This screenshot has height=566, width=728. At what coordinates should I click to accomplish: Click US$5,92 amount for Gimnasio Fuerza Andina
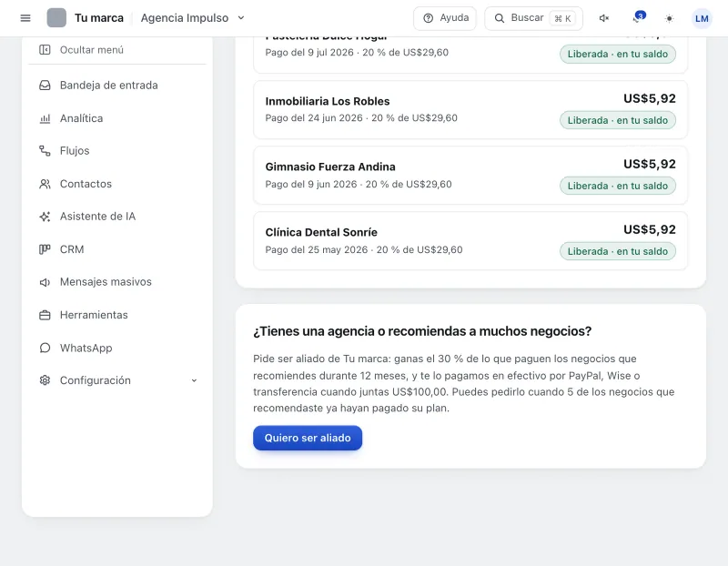coord(650,164)
